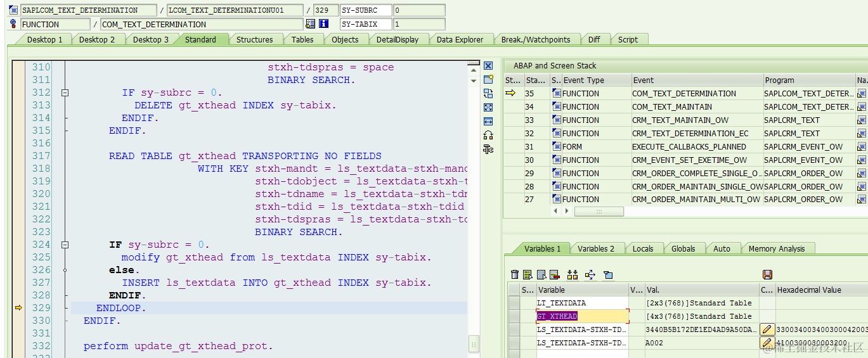Image resolution: width=868 pixels, height=358 pixels.
Task: Click the Event column header in stack
Action: (x=697, y=80)
